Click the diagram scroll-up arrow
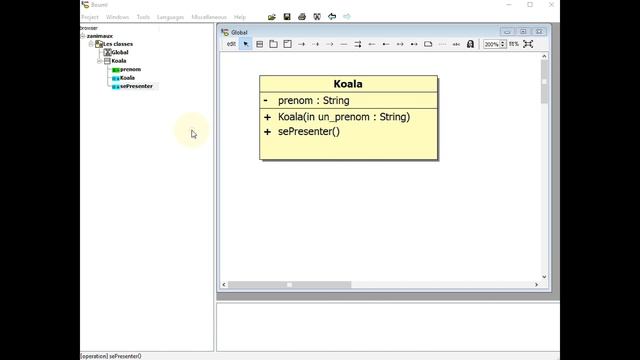Image resolution: width=640 pixels, height=360 pixels. [544, 56]
